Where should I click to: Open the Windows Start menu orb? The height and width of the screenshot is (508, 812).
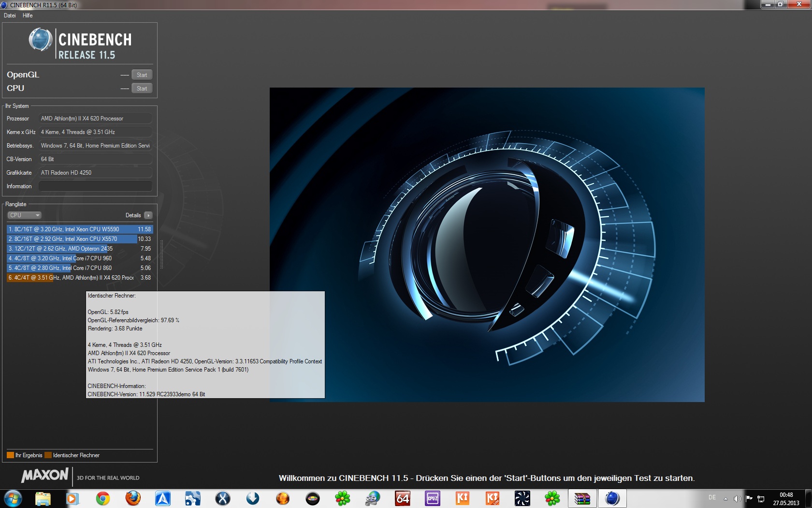[13, 498]
